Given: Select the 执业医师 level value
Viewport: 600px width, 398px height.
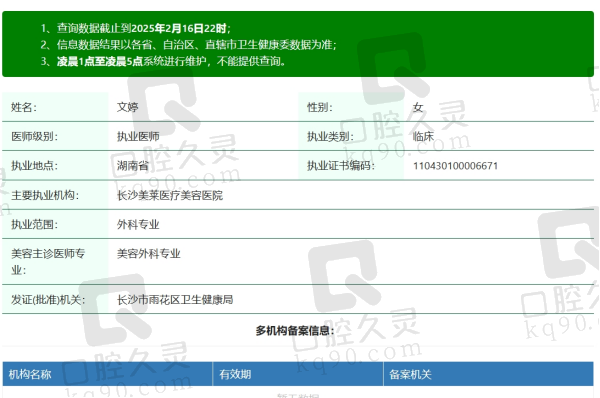Looking at the screenshot, I should point(138,136).
